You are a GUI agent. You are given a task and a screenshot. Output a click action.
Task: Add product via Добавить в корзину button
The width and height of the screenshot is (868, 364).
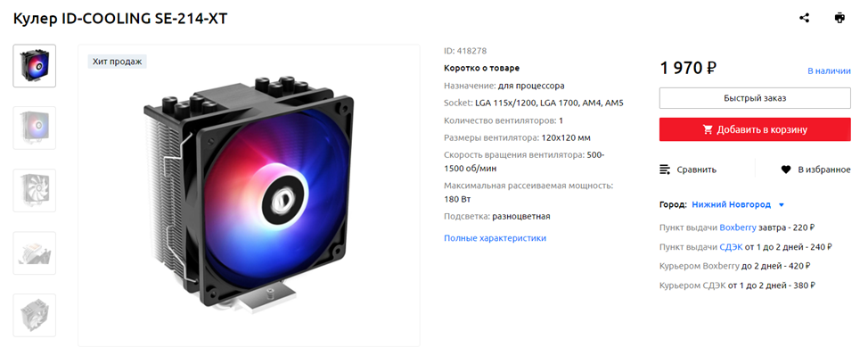click(x=755, y=129)
